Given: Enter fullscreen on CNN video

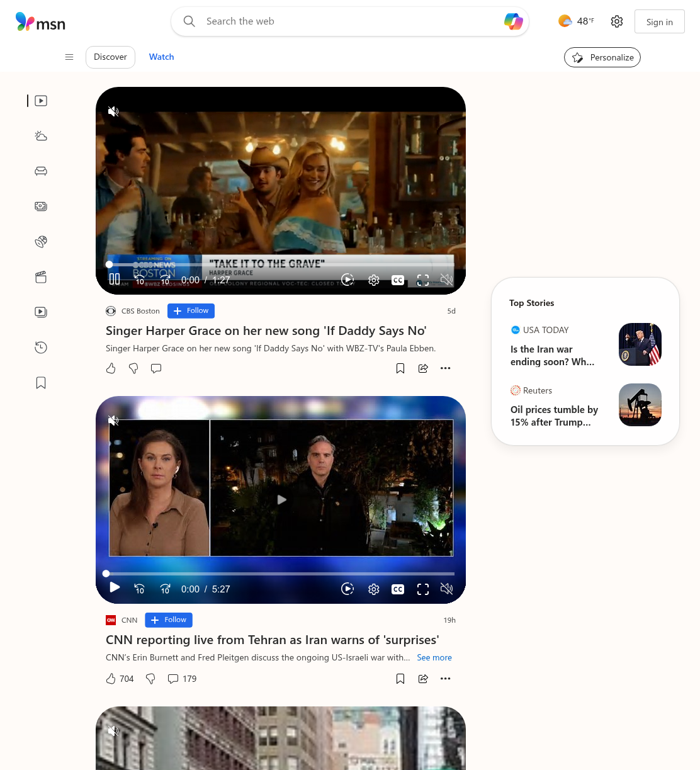Looking at the screenshot, I should [x=423, y=589].
